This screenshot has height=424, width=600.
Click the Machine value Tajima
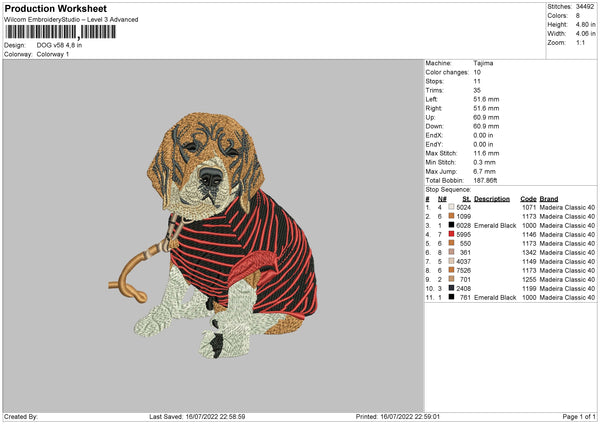[483, 63]
